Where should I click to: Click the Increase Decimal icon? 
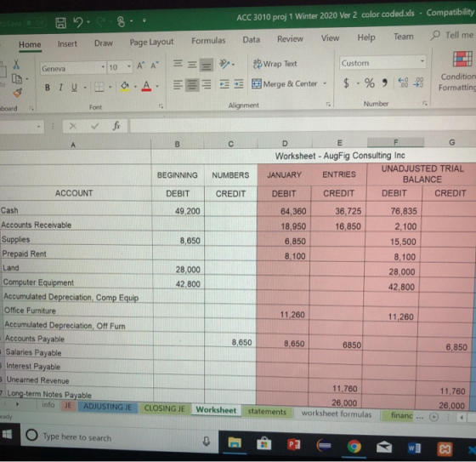(x=403, y=82)
